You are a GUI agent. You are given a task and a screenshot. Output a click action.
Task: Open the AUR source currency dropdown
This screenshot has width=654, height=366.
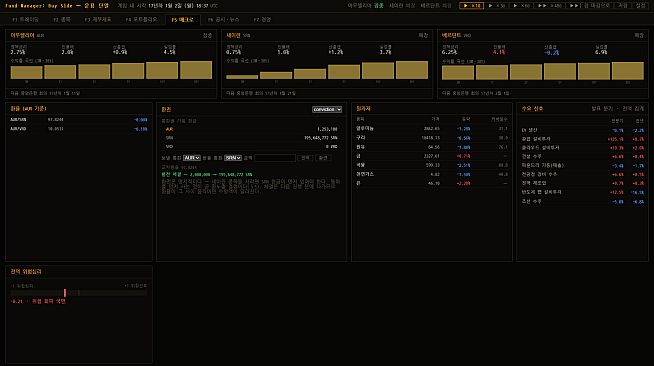[192, 158]
